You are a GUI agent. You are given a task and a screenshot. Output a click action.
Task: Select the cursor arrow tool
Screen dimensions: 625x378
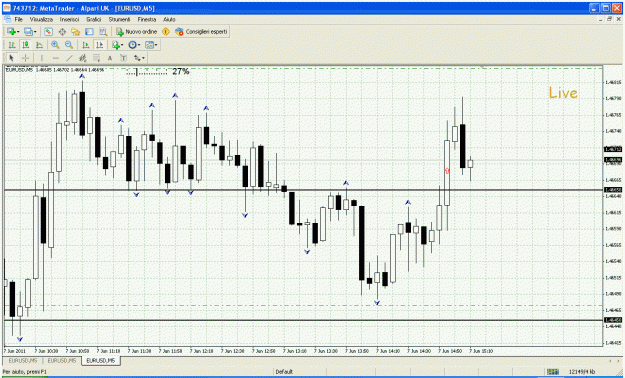click(12, 58)
